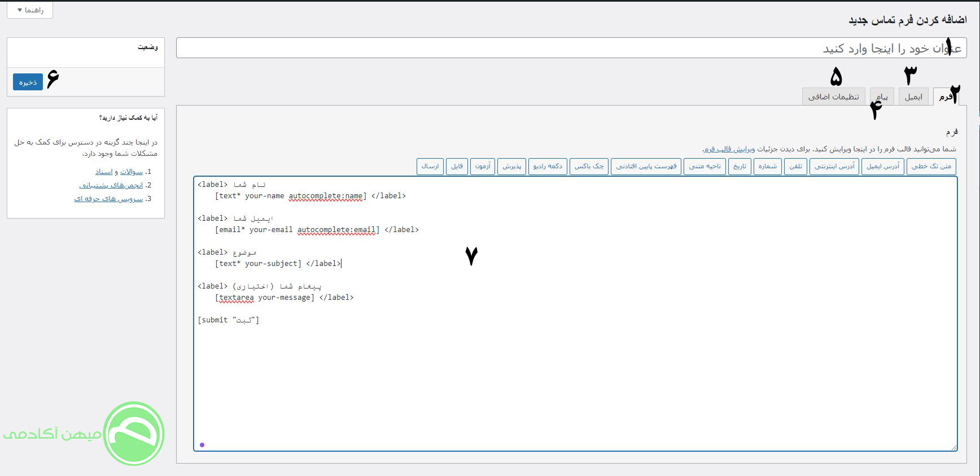
Task: Open the تنظیمات اضافی tab
Action: pyautogui.click(x=833, y=97)
